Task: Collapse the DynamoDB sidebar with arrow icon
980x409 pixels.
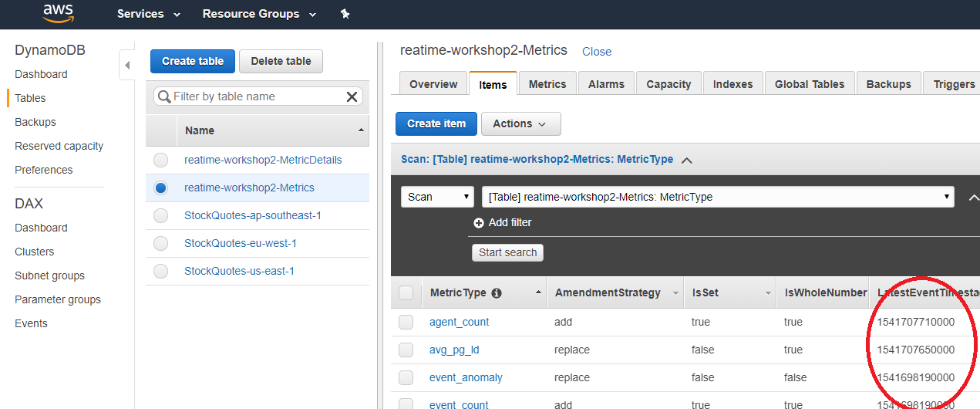Action: [127, 66]
